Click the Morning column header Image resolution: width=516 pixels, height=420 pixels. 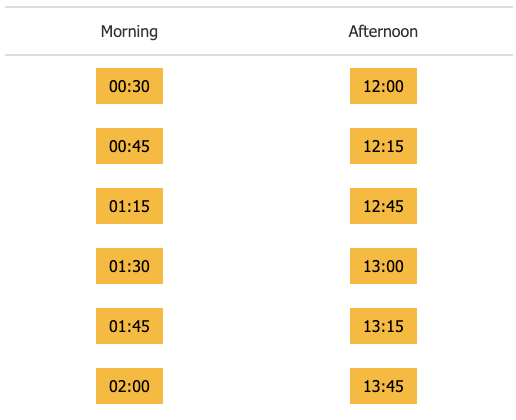point(129,32)
